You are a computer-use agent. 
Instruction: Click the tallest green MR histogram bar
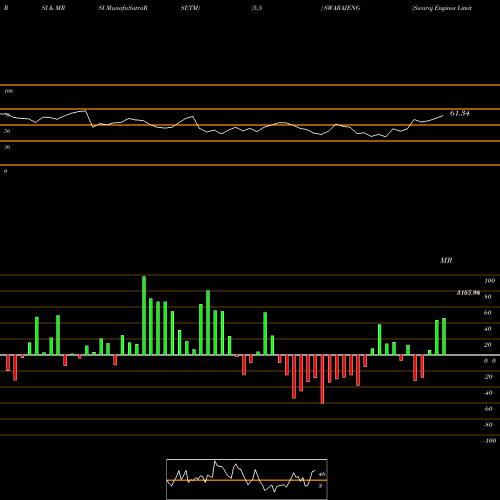coord(144,315)
